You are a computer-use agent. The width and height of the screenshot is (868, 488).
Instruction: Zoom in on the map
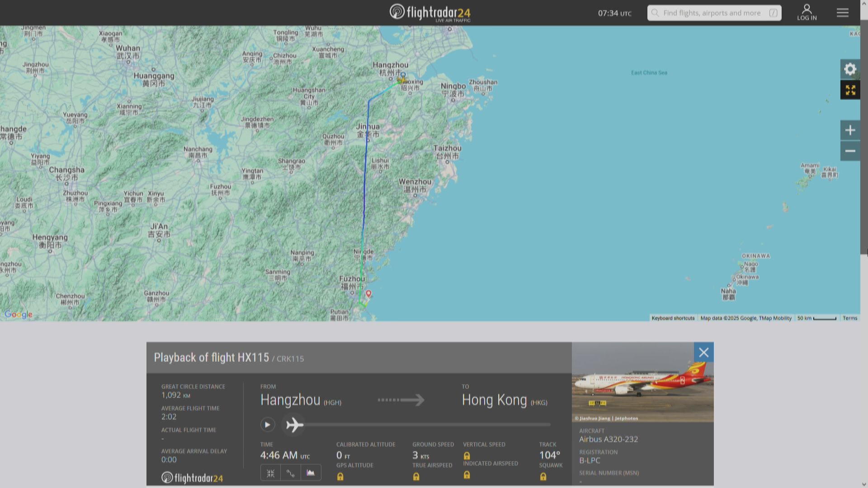[x=850, y=130]
